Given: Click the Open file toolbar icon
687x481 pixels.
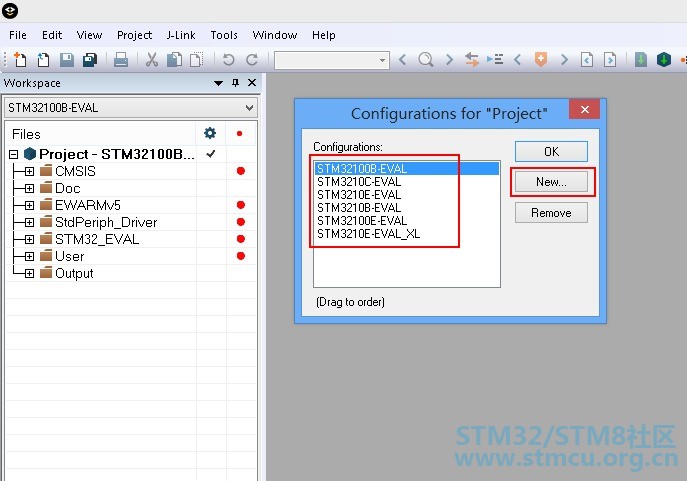Looking at the screenshot, I should click(43, 59).
